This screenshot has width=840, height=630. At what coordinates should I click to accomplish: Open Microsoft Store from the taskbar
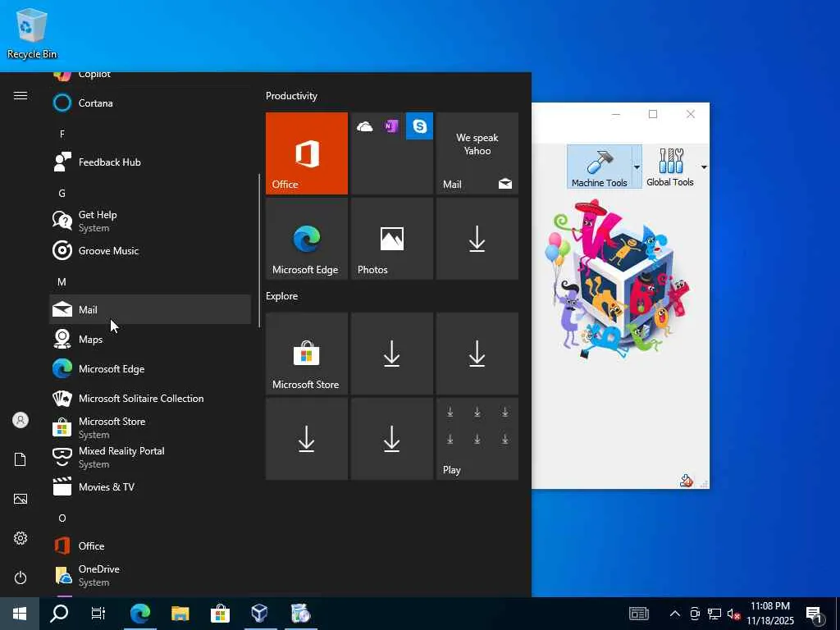(220, 614)
